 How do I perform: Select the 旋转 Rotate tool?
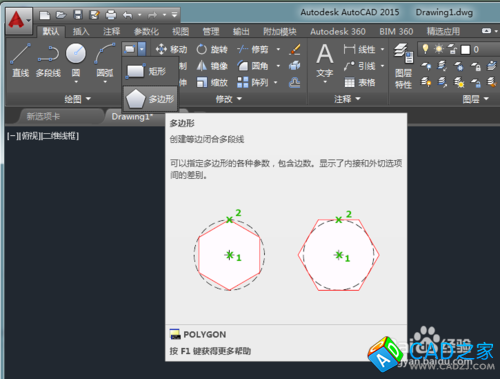tap(212, 50)
